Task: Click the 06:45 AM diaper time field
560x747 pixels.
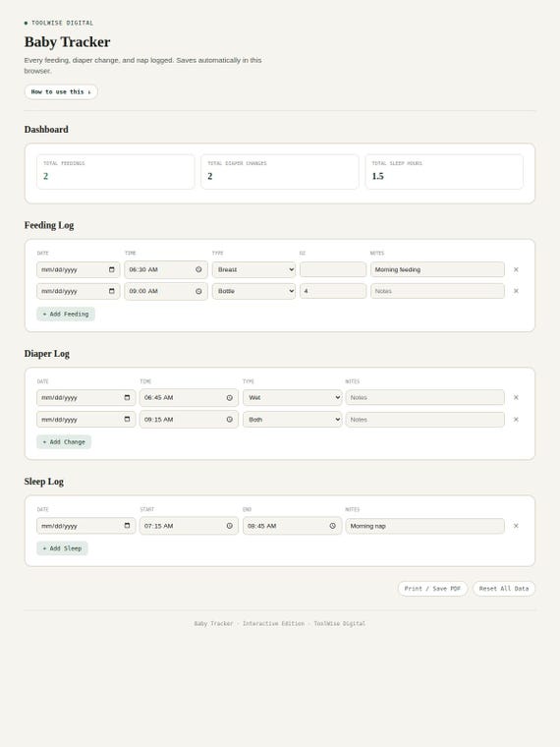Action: pos(189,397)
